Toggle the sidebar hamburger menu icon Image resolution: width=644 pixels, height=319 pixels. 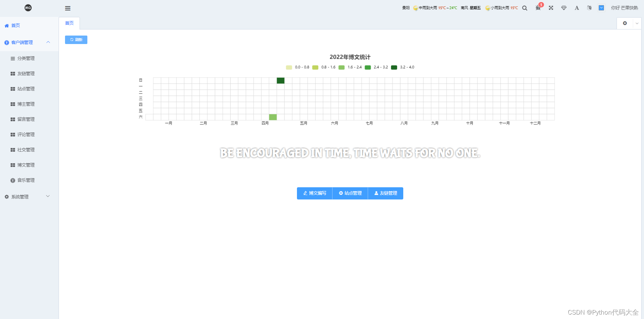pyautogui.click(x=68, y=8)
